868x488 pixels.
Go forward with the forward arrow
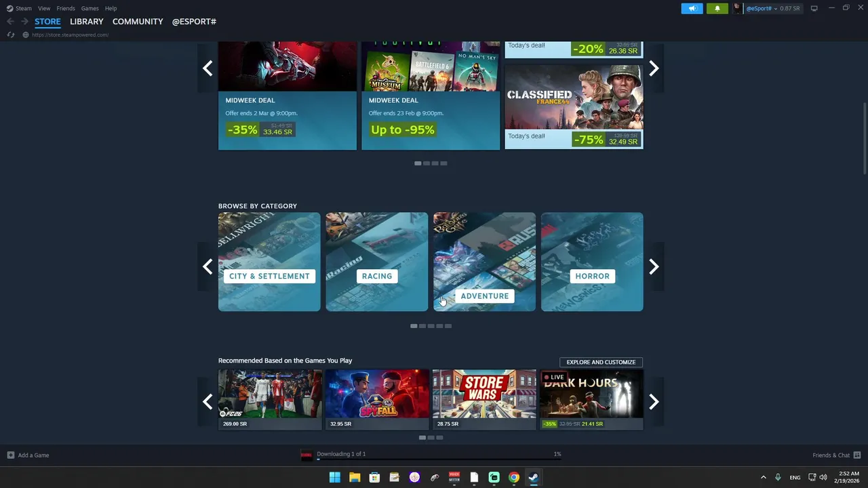click(24, 22)
